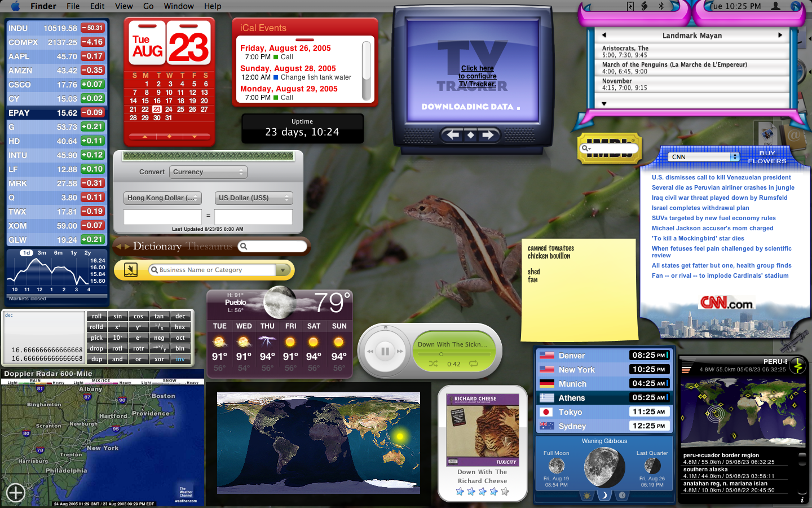812x508 pixels.
Task: Switch calculator to oct mode
Action: 180,338
